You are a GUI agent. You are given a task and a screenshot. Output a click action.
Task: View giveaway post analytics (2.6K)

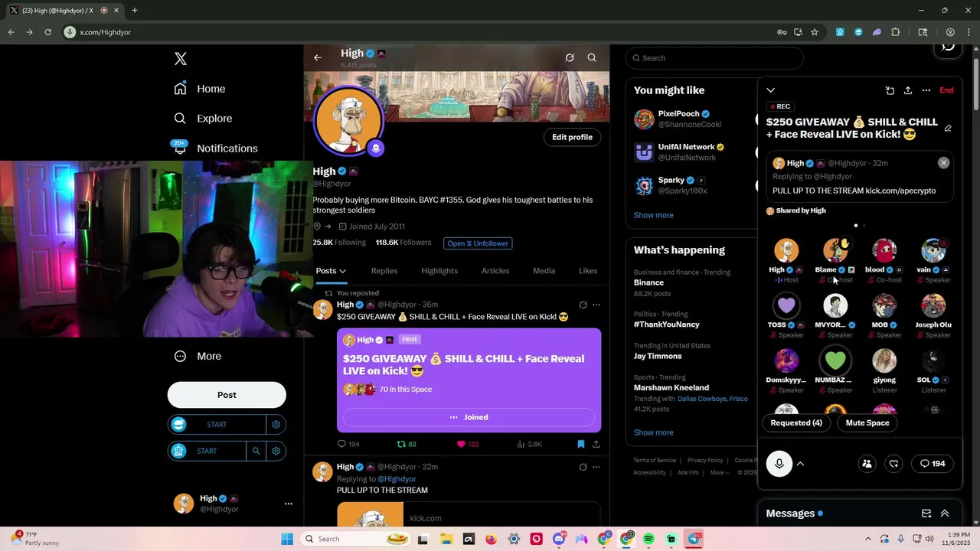pos(529,444)
